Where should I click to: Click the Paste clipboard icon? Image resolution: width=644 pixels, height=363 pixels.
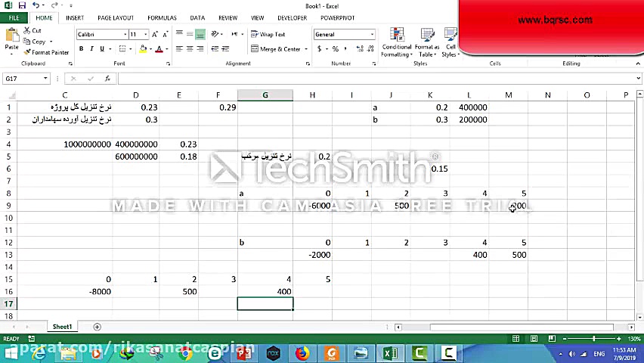point(11,36)
